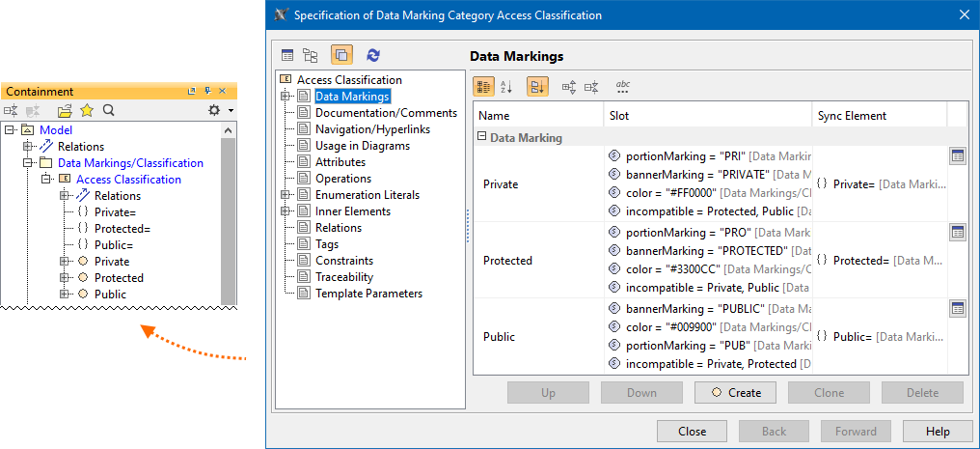Click the refresh icon in specification toolbar

pyautogui.click(x=373, y=56)
